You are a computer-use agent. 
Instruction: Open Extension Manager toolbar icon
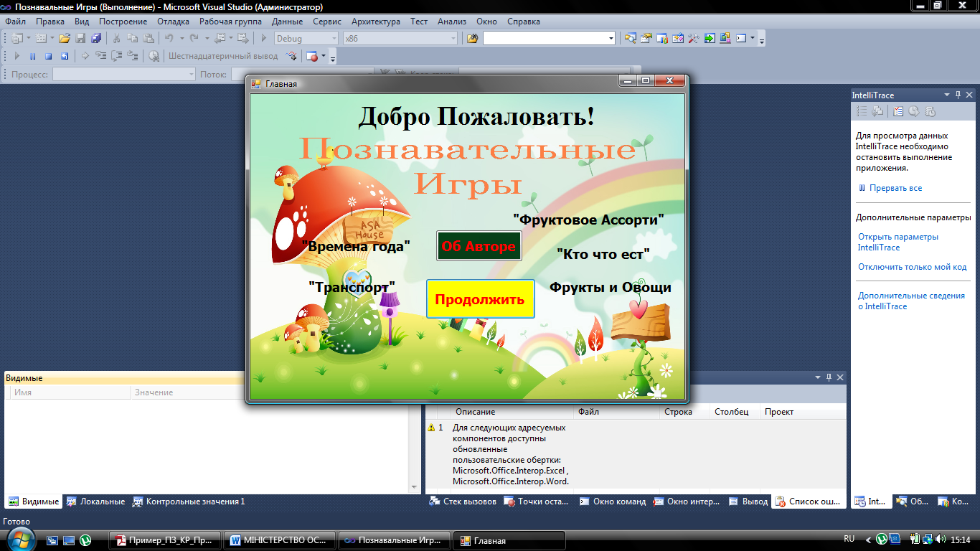coord(725,38)
